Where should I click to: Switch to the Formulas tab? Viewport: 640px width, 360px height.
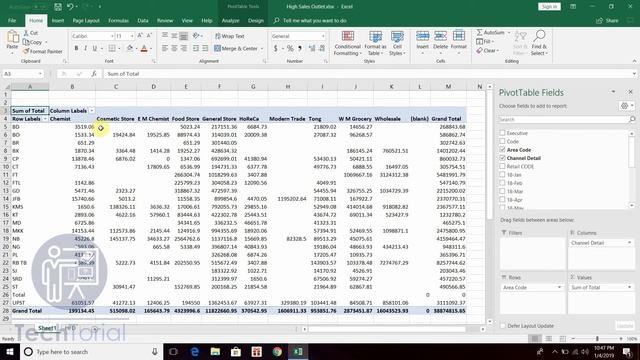[x=118, y=20]
